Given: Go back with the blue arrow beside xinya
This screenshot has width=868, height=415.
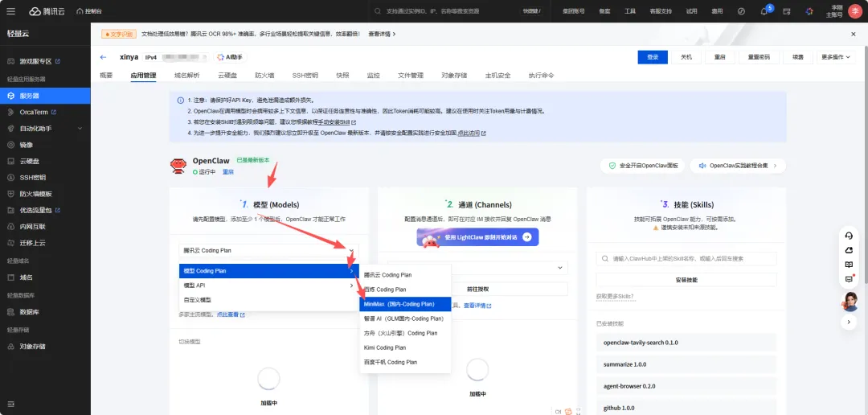Looking at the screenshot, I should tap(103, 57).
